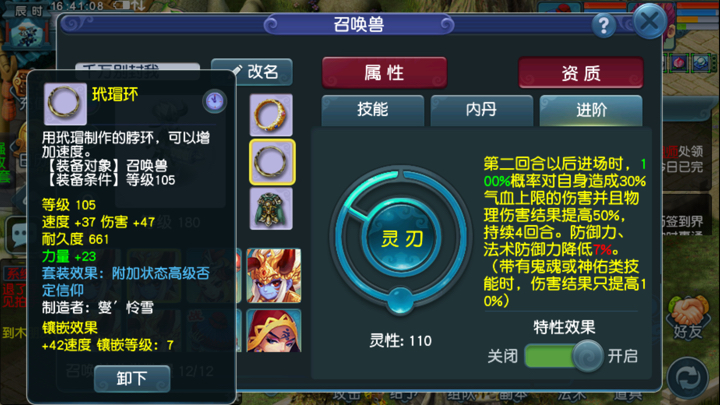This screenshot has width=720, height=405.
Task: Click the 关闭 label beside switch
Action: click(x=502, y=356)
